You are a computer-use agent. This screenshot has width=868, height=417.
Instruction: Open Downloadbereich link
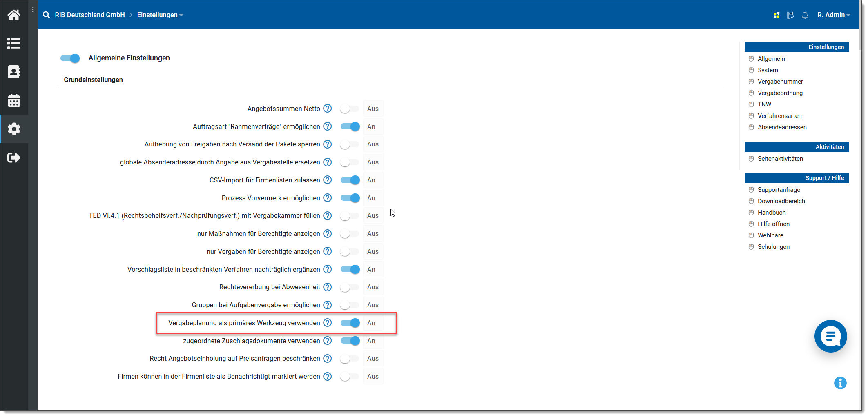[781, 201]
